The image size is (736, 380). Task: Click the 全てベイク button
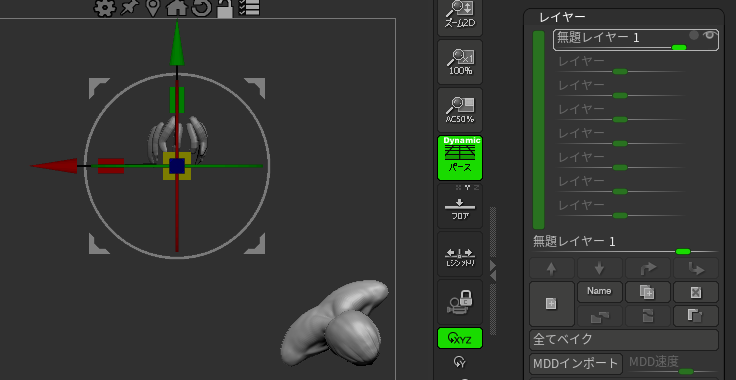pos(624,340)
